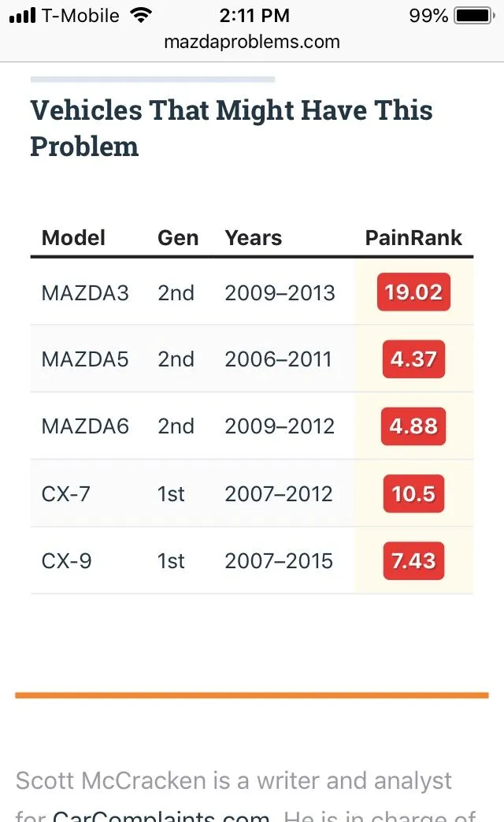Viewport: 504px width, 822px height.
Task: Select the CX-9 model name
Action: tap(66, 561)
